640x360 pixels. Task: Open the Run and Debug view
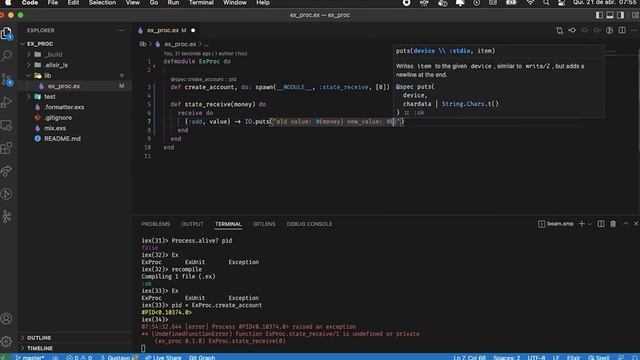7,102
